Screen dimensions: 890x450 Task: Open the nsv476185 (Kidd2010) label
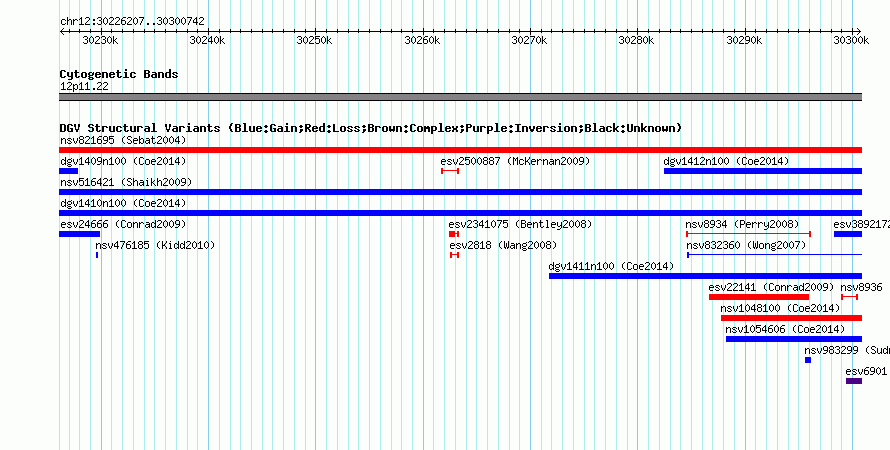click(x=156, y=245)
